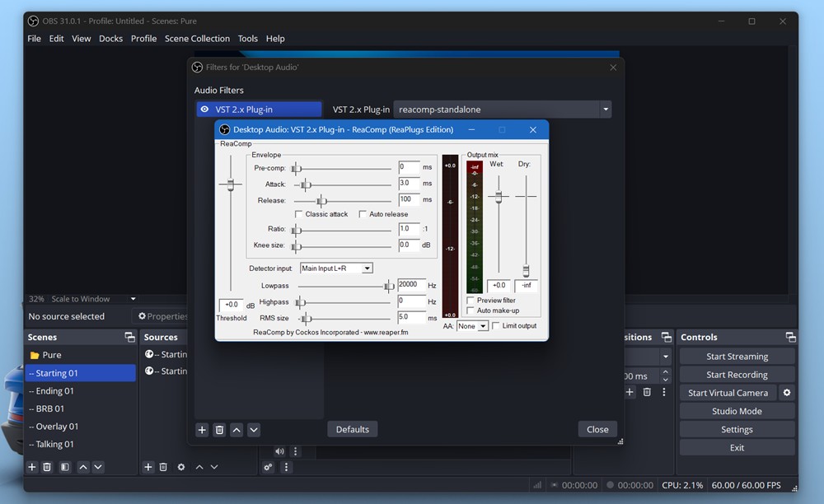
Task: Enable the Classic attack checkbox
Action: [299, 214]
